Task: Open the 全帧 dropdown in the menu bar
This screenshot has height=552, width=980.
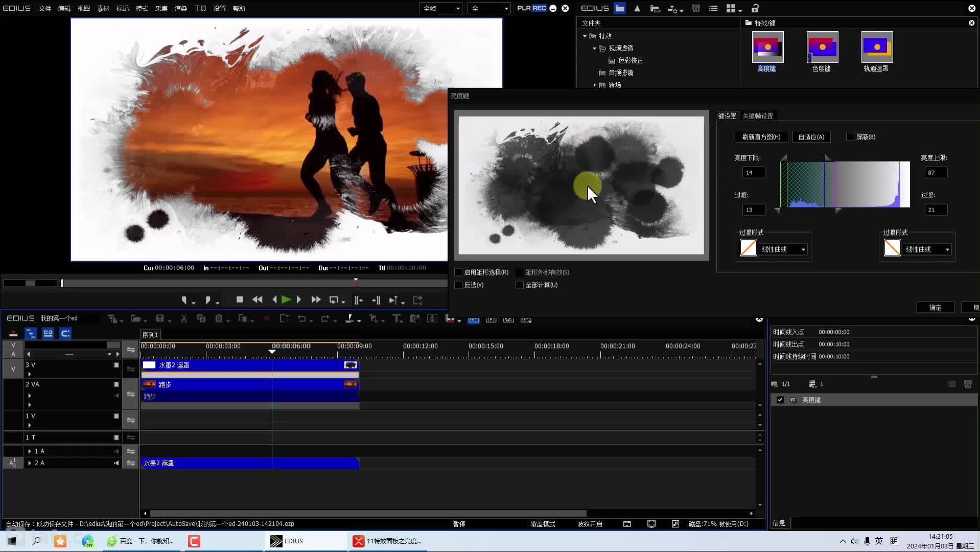Action: pyautogui.click(x=440, y=8)
